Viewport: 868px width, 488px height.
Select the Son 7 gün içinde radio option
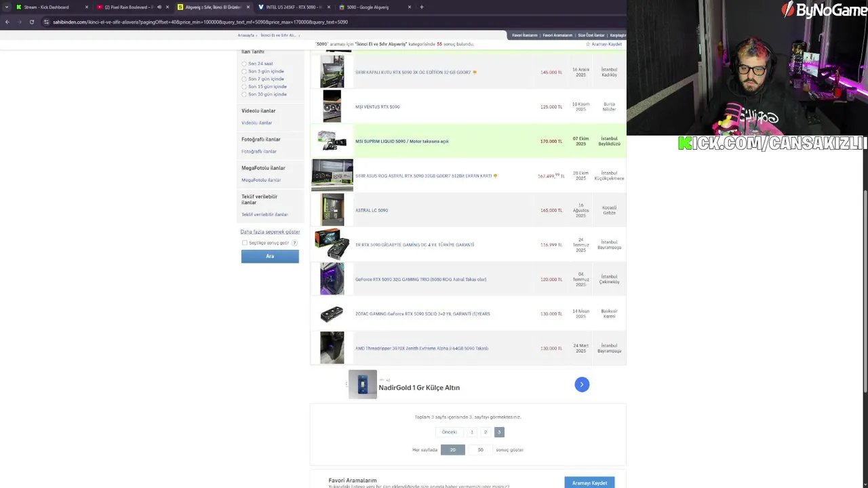coord(244,79)
